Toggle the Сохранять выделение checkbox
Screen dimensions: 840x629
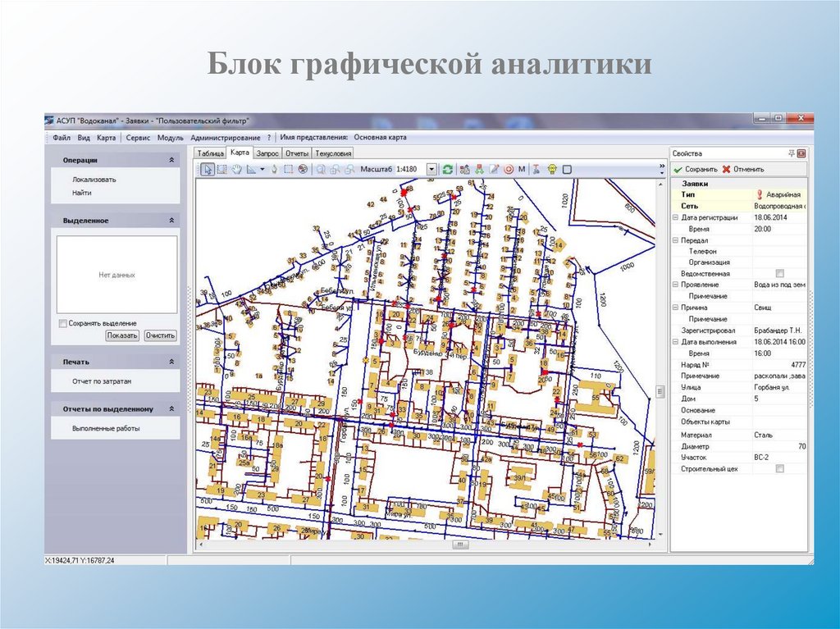click(62, 323)
